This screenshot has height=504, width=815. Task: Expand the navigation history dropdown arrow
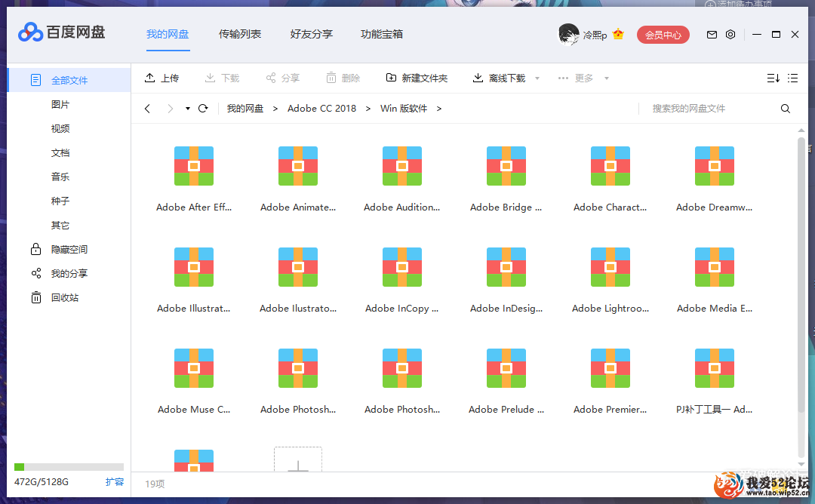[188, 109]
